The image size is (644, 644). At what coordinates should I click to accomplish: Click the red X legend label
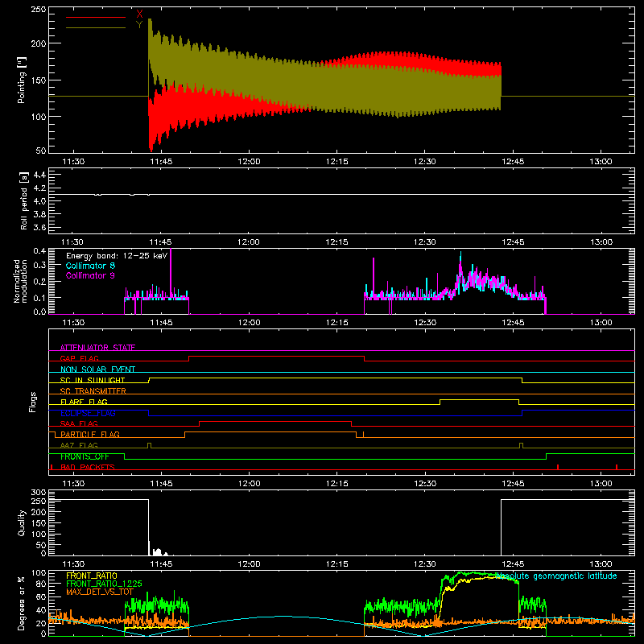point(139,14)
